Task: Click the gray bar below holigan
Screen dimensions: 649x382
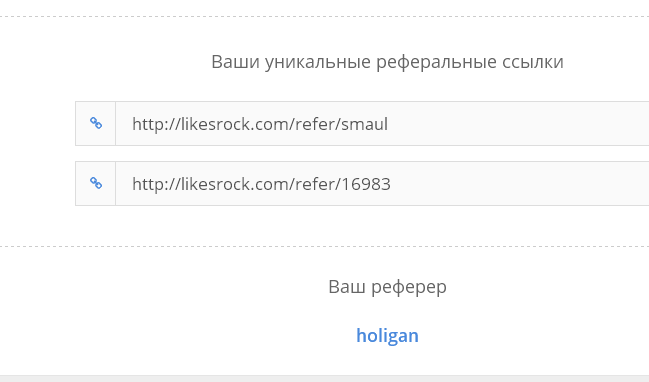Action: click(x=324, y=379)
